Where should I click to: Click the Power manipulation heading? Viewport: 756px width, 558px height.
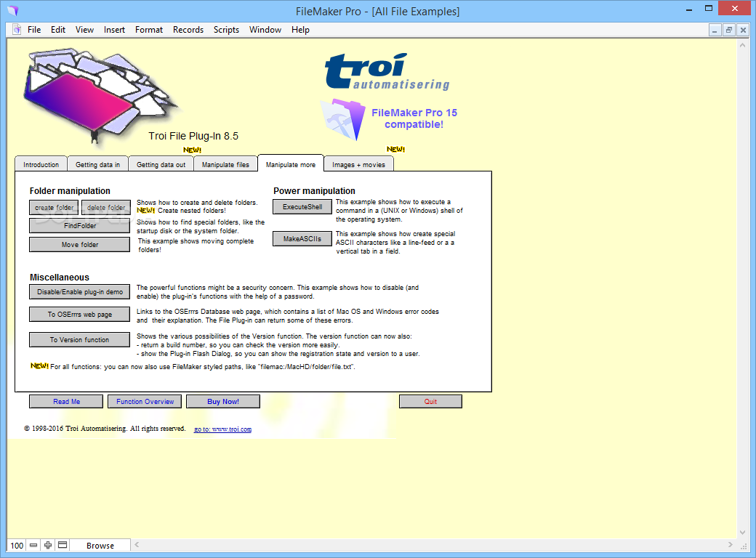pyautogui.click(x=314, y=191)
